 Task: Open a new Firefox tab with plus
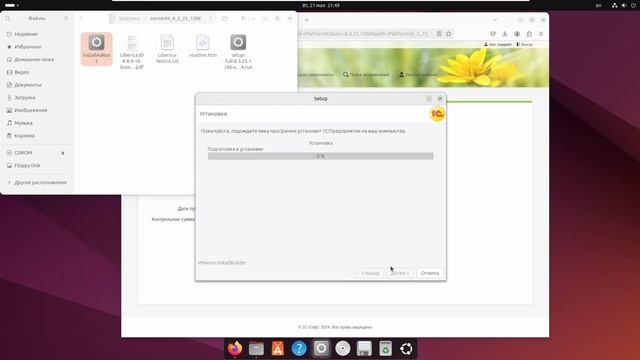tap(307, 20)
